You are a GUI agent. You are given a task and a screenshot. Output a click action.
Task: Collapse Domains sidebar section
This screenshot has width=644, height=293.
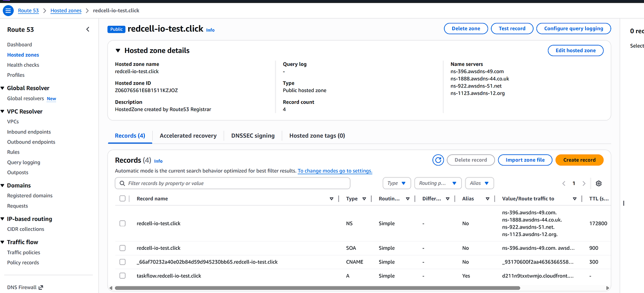[x=3, y=186]
